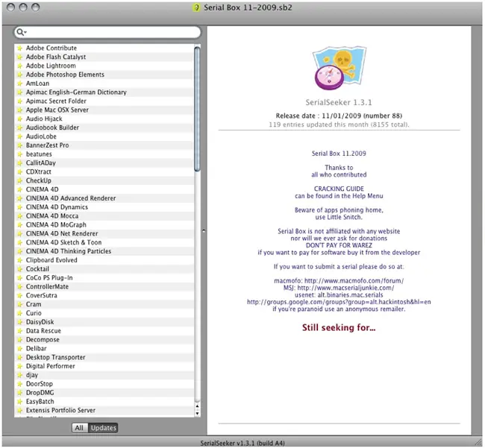
Task: Click the star icon beside djay
Action: [x=20, y=375]
